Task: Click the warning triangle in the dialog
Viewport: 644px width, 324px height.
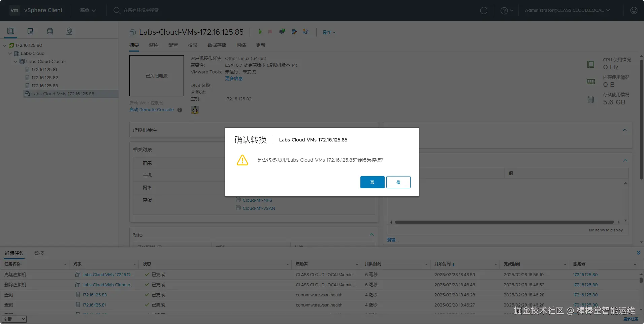Action: point(243,160)
